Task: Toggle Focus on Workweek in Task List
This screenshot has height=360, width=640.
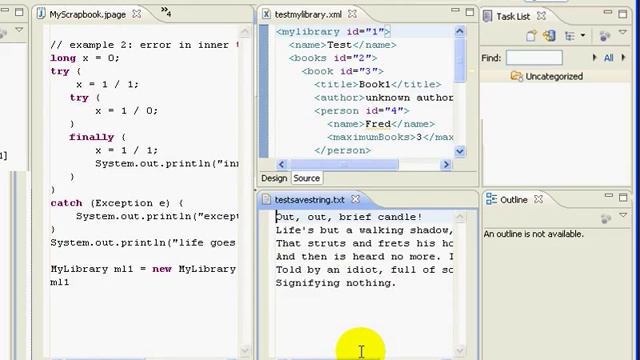Action: [x=604, y=36]
